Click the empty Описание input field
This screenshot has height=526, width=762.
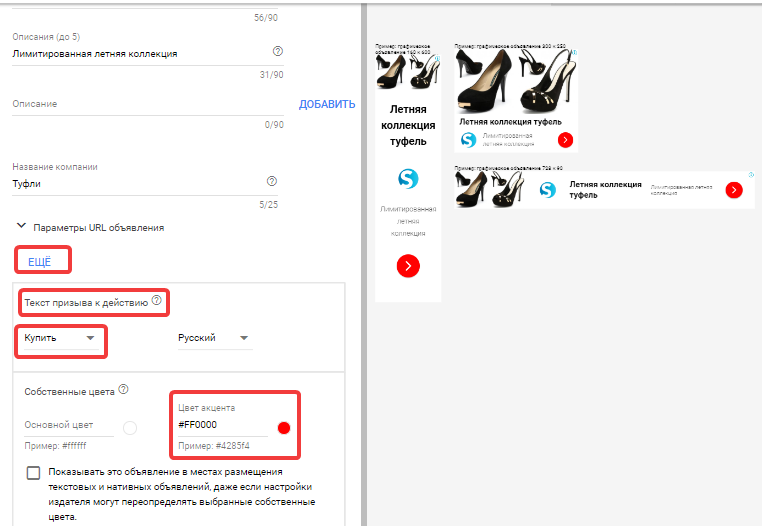click(x=148, y=104)
